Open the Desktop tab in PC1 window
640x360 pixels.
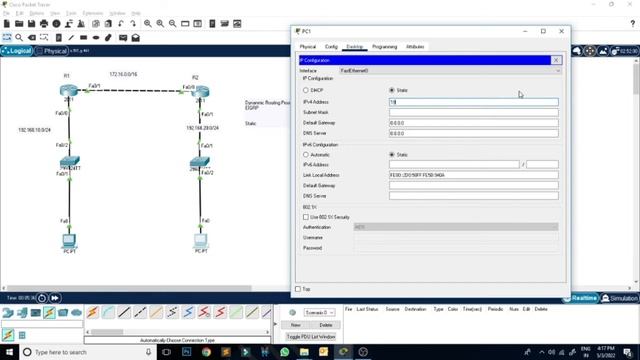354,47
